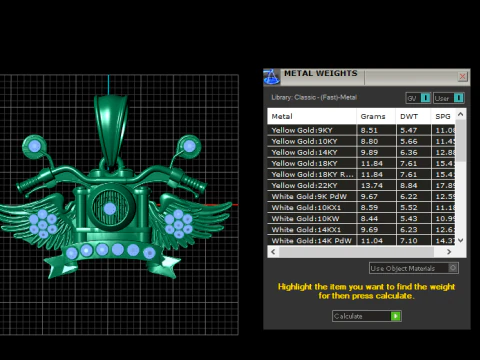480x360 pixels.
Task: Select the Yellow Gold:18KY R... row
Action: [361, 174]
